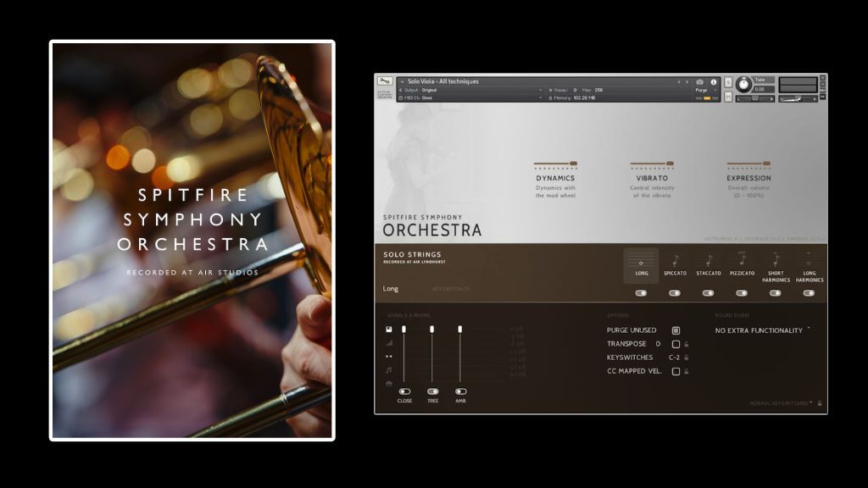
Task: Move the Amb mic fader
Action: point(460,330)
